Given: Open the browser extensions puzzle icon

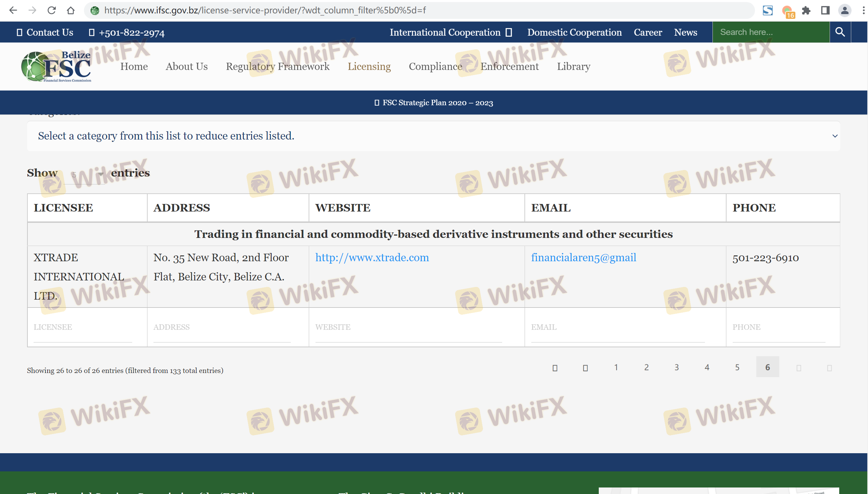Looking at the screenshot, I should [x=806, y=10].
